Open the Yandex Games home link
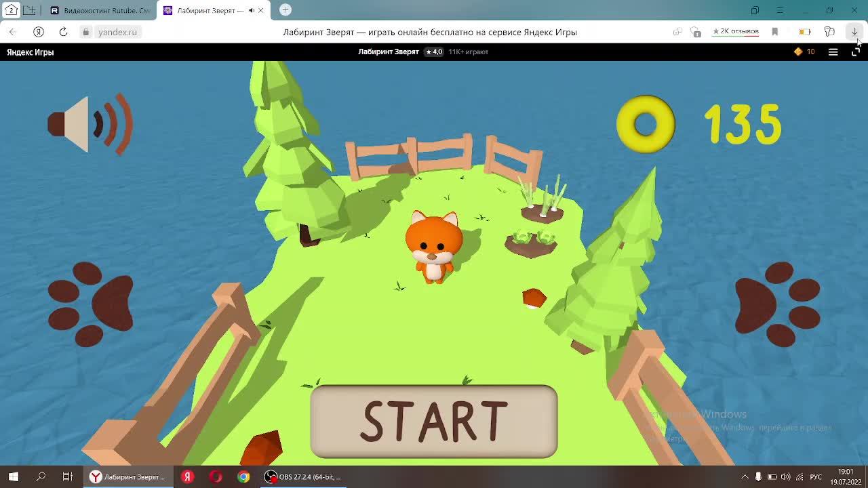The width and height of the screenshot is (868, 488). pos(31,52)
